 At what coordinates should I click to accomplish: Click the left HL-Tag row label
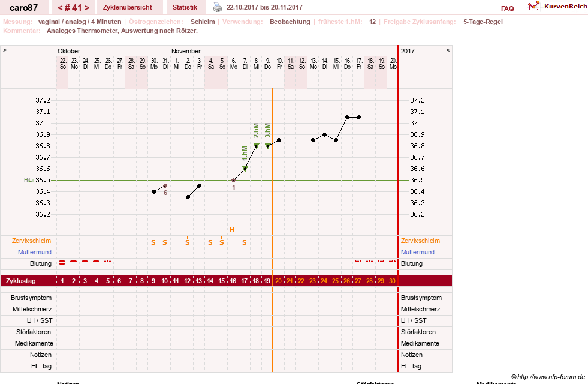point(41,366)
